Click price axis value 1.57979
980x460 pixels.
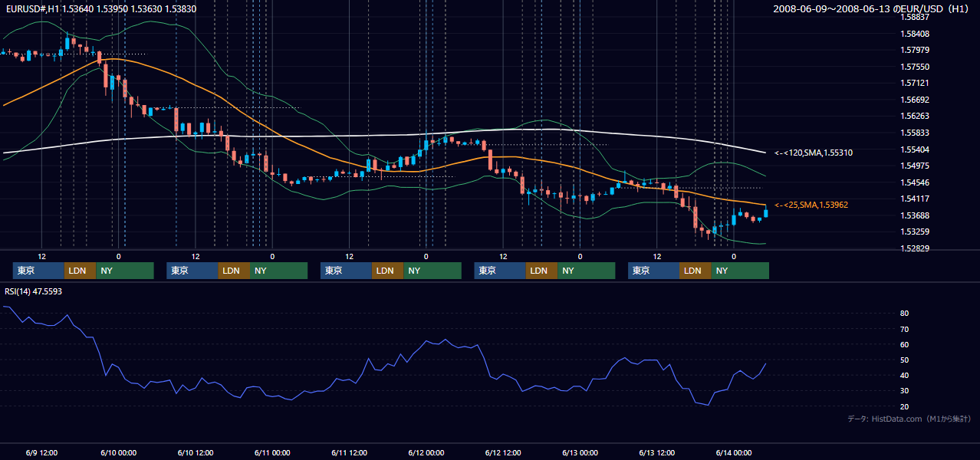(915, 51)
